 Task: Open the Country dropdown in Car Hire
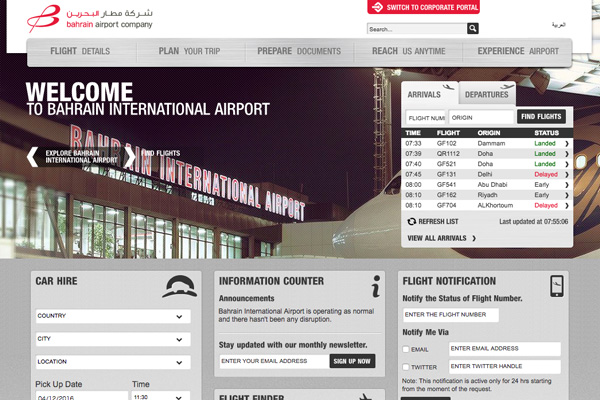click(113, 316)
